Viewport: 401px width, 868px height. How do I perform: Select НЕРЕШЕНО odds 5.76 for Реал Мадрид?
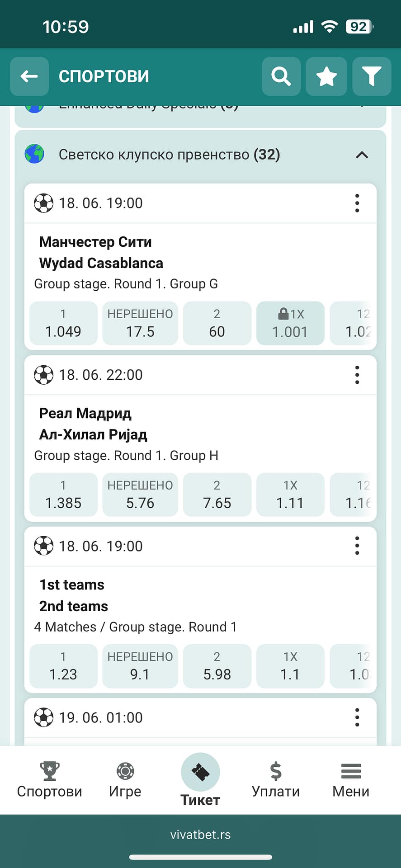(140, 495)
